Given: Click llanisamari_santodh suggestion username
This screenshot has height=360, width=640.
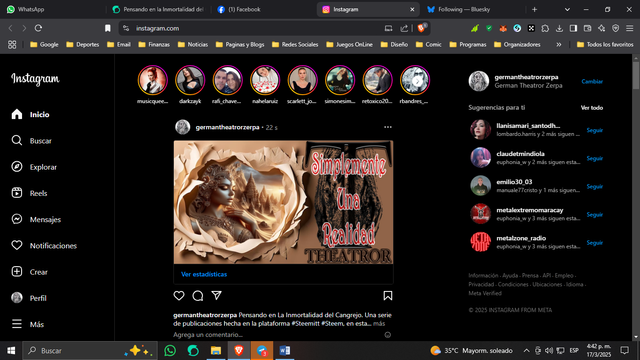Looking at the screenshot, I should tap(528, 126).
